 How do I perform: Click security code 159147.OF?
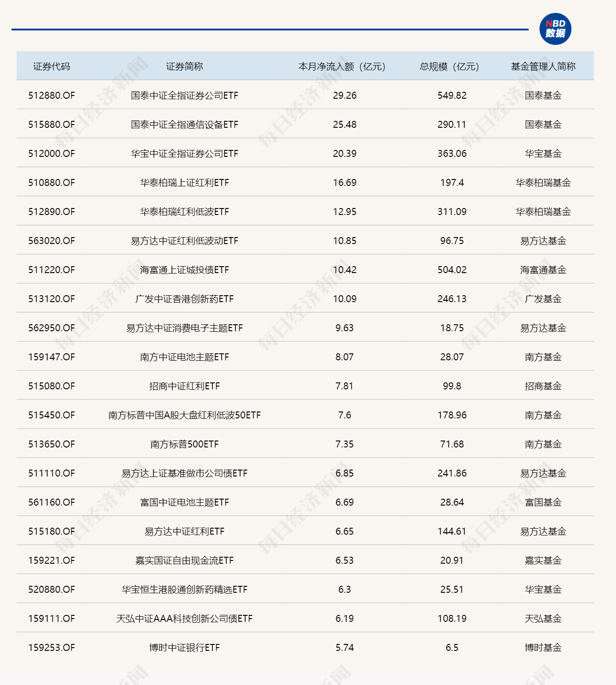(x=51, y=357)
